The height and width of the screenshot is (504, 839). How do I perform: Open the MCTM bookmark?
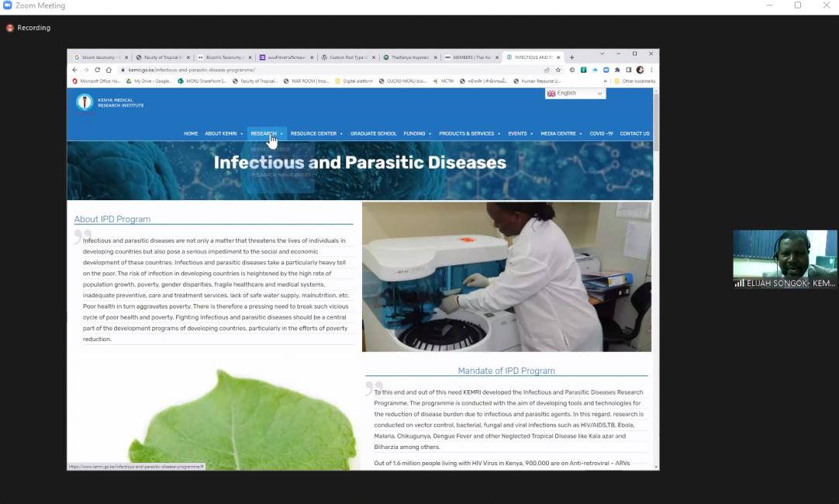pyautogui.click(x=444, y=81)
